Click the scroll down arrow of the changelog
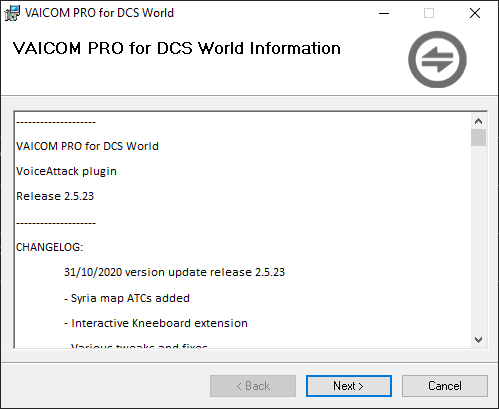The width and height of the screenshot is (499, 409). click(x=479, y=340)
